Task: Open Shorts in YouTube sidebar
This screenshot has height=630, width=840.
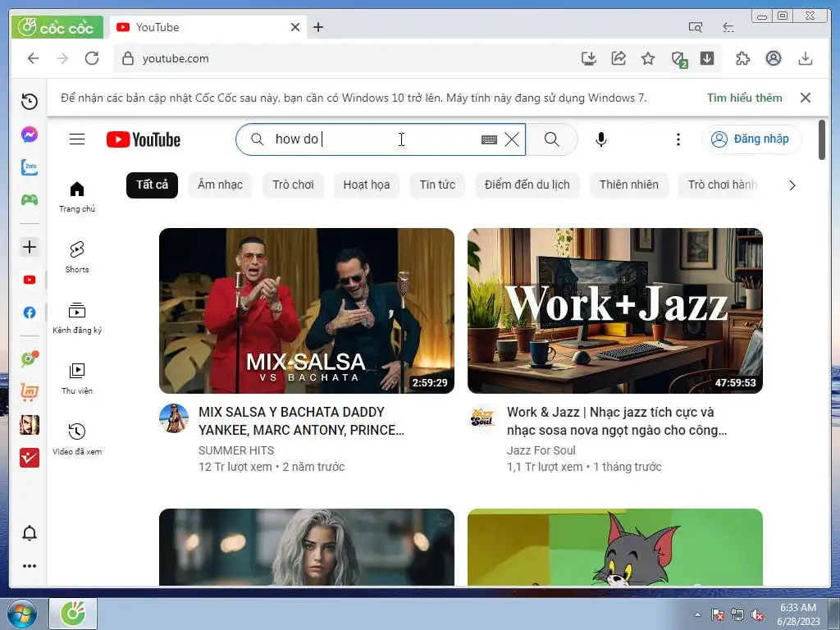Action: (77, 258)
